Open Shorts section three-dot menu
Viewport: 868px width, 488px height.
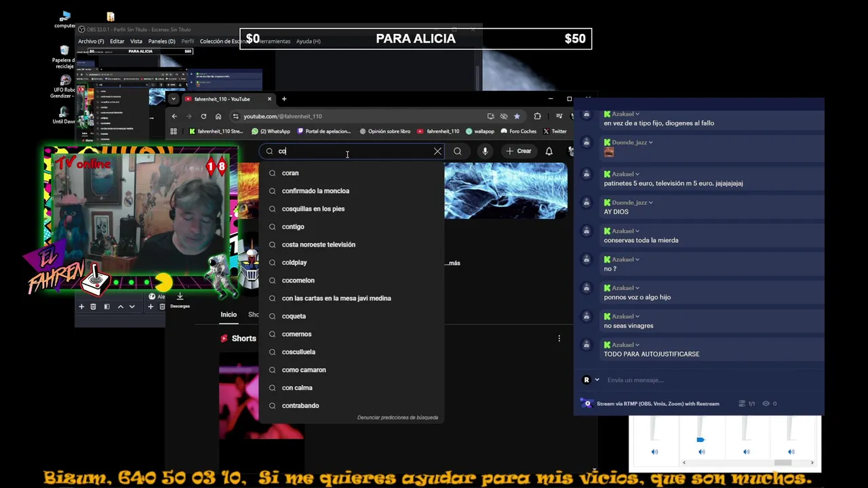point(559,338)
